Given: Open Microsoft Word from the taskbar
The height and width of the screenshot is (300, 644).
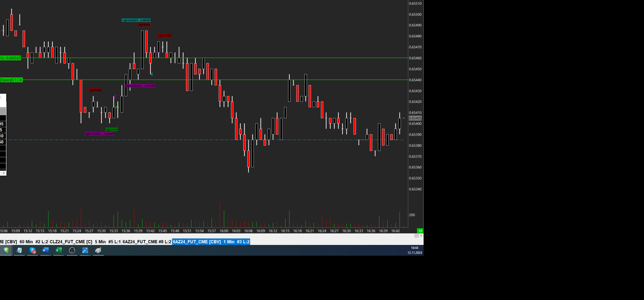Looking at the screenshot, I should tap(45, 251).
